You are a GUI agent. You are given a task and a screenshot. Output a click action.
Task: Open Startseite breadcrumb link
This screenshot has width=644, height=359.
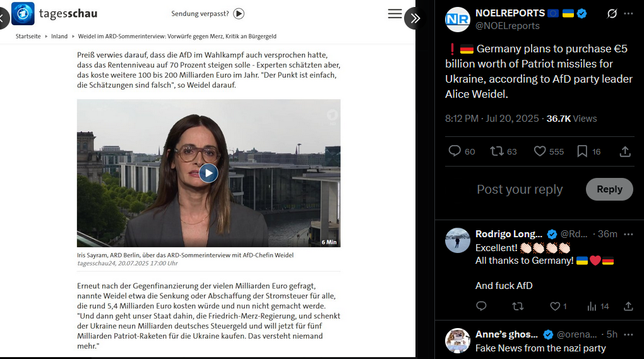point(28,36)
